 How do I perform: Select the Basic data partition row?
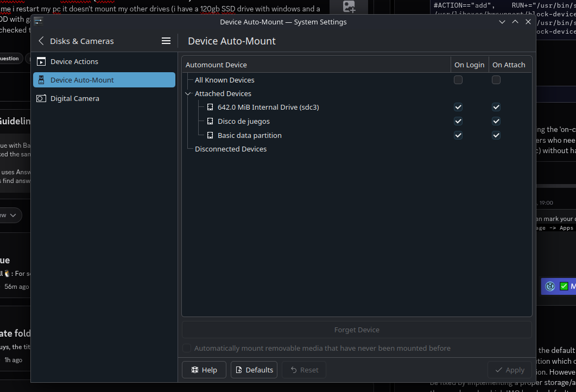pyautogui.click(x=357, y=135)
